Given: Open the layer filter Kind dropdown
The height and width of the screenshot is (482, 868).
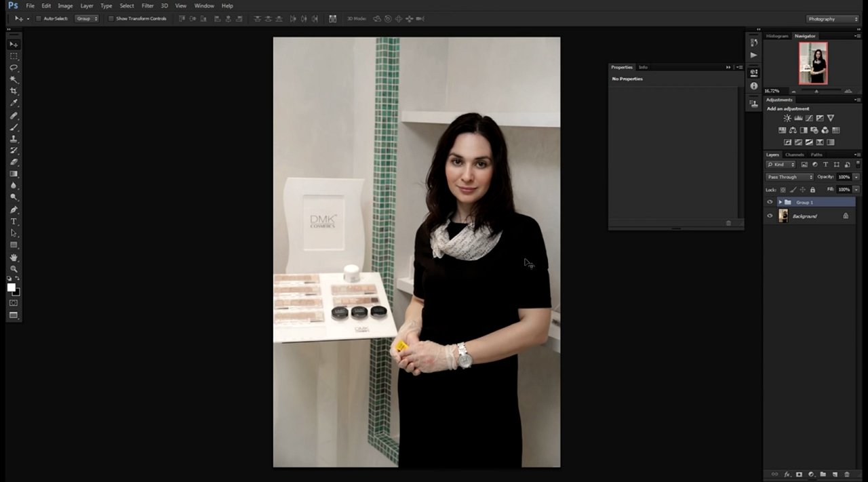Looking at the screenshot, I should [781, 165].
